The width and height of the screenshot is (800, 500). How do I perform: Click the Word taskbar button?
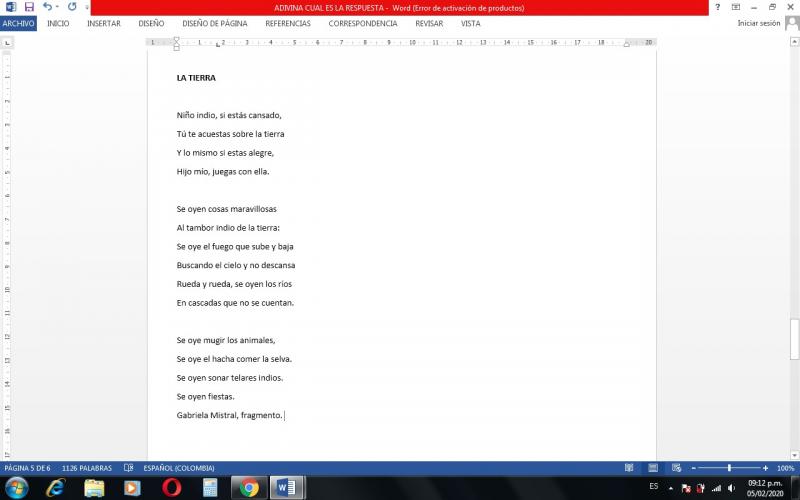pos(288,488)
